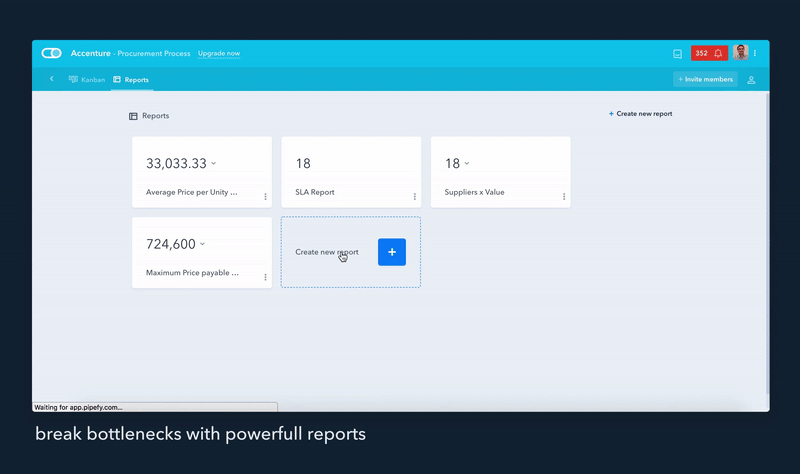The width and height of the screenshot is (800, 474).
Task: Open options menu for Average Price per Unity report
Action: [x=265, y=197]
